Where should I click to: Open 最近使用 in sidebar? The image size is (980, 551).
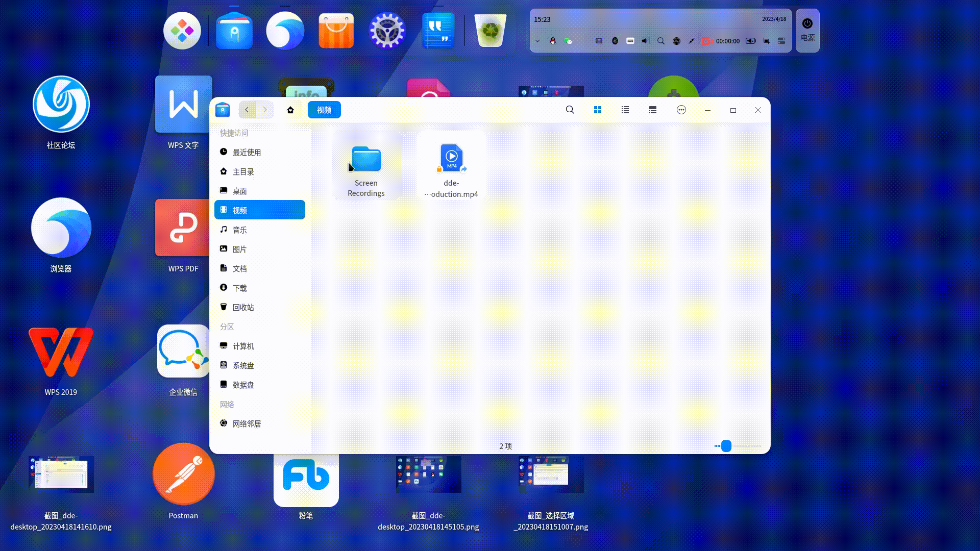[x=260, y=152]
